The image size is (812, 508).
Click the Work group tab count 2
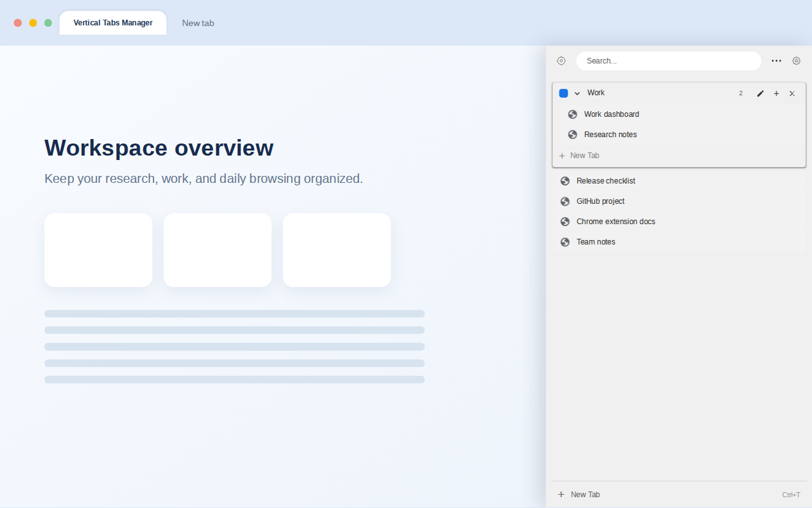[x=740, y=93]
